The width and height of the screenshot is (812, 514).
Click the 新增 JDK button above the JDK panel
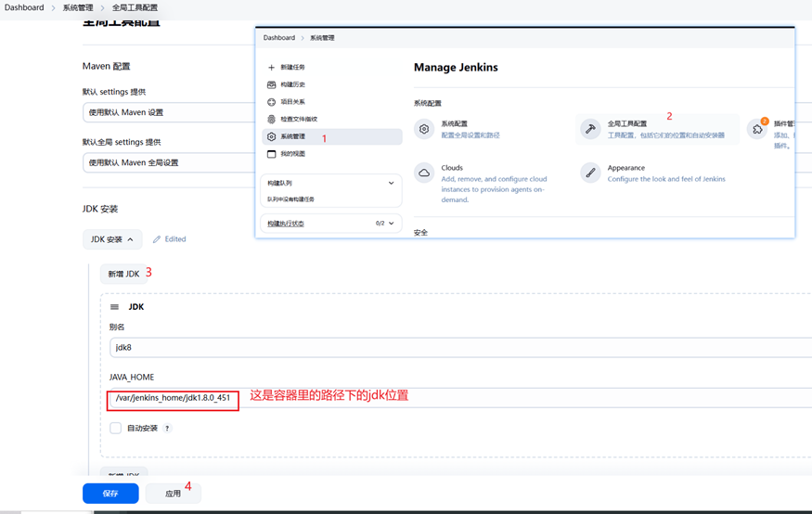coord(123,274)
